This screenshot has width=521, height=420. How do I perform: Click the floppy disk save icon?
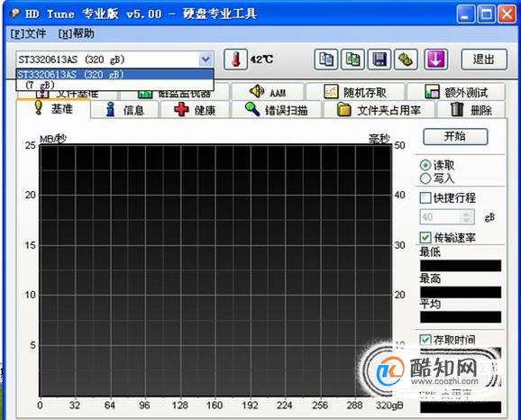coord(379,59)
